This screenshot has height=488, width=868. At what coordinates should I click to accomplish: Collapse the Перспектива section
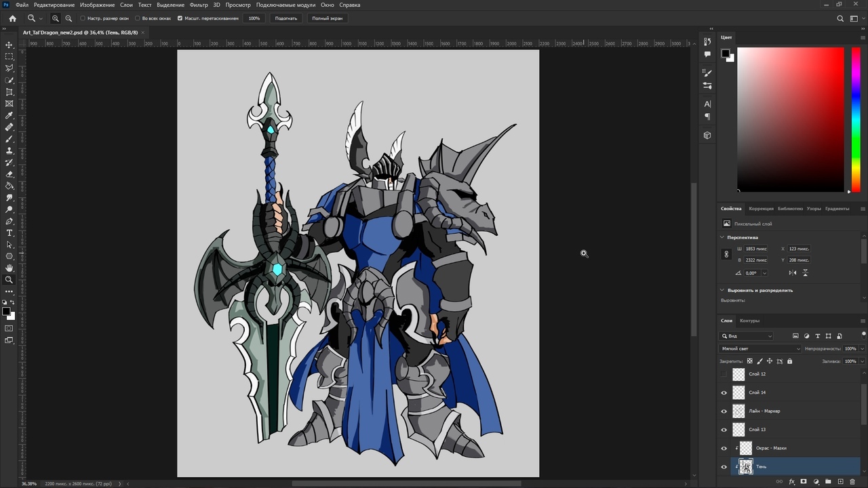(722, 237)
